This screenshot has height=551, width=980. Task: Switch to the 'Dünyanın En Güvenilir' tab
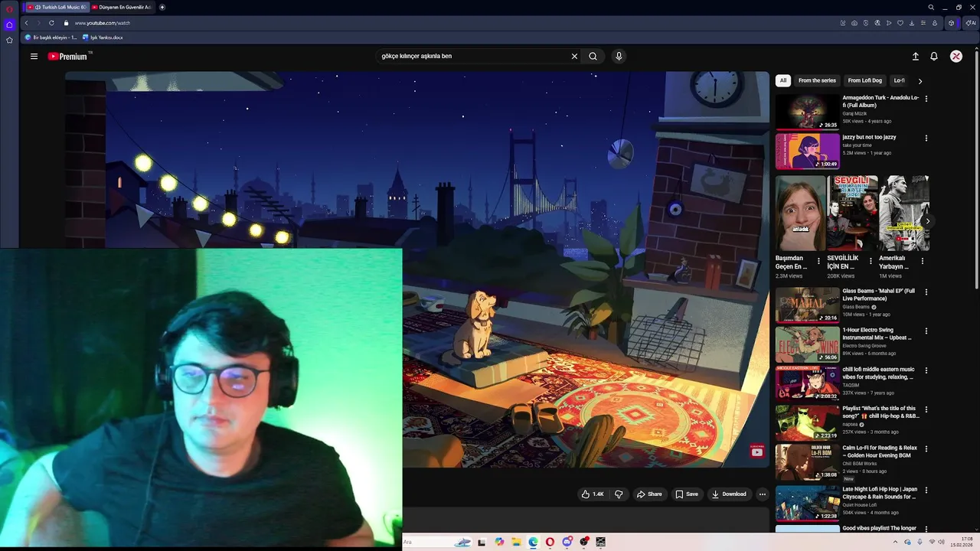[x=122, y=7]
